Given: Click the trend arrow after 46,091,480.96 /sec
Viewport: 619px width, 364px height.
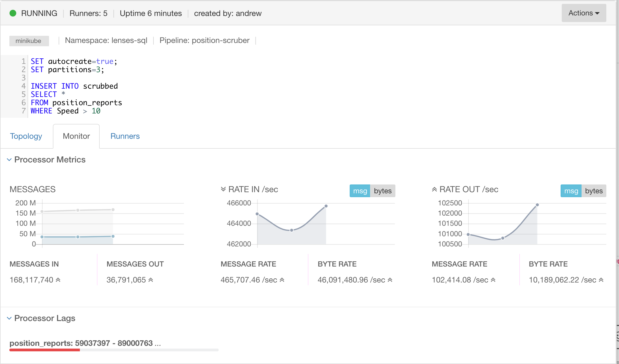Looking at the screenshot, I should 390,280.
